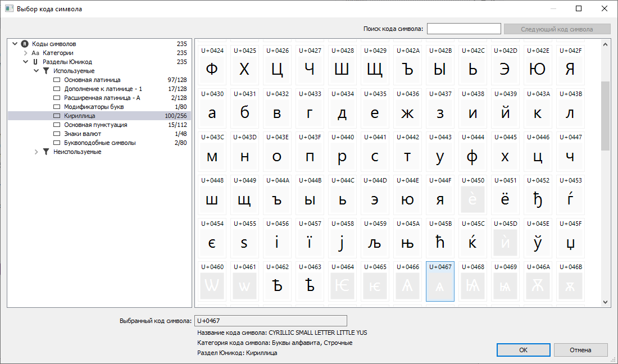Select glyph U+0440 р

(x=343, y=152)
